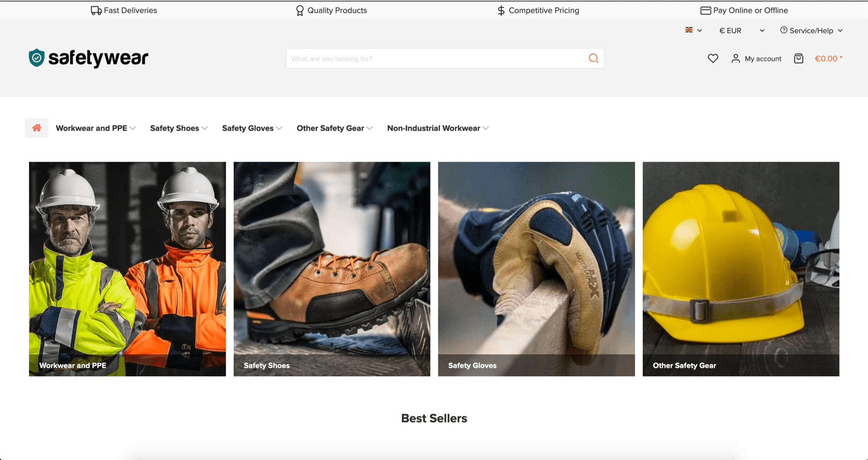
Task: Click the Pay Online or Offline card icon
Action: (x=705, y=10)
